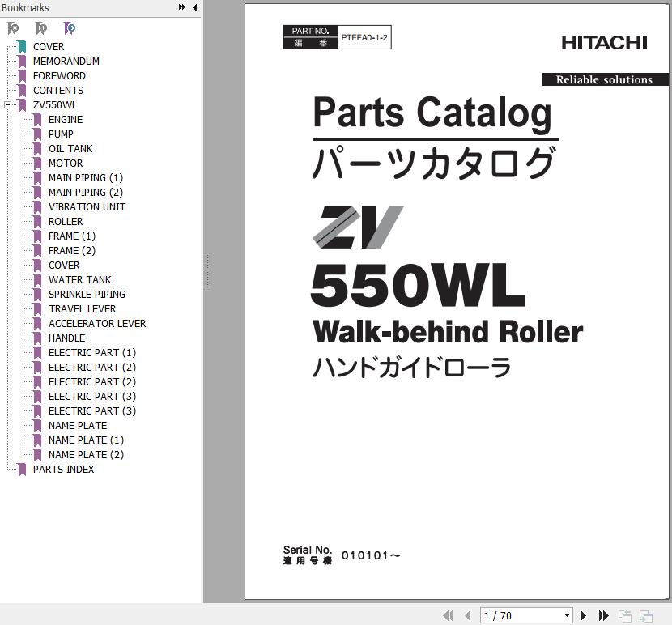
Task: Open the MEMORANDUM bookmark
Action: pyautogui.click(x=66, y=62)
